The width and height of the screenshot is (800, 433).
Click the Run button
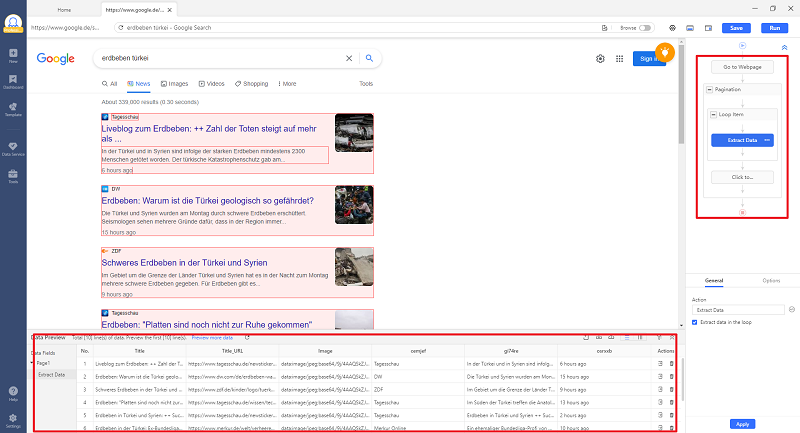click(x=774, y=28)
